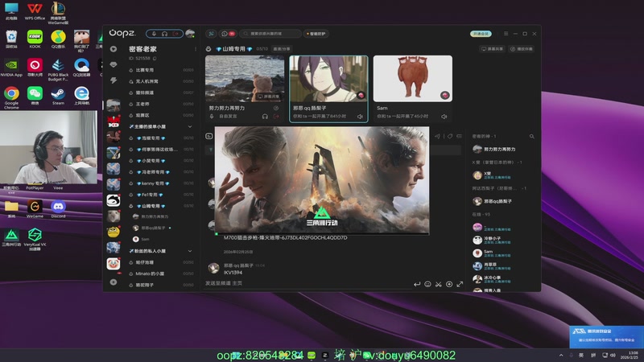Expand the chat input with arrows icon
The height and width of the screenshot is (362, 644).
point(460,284)
